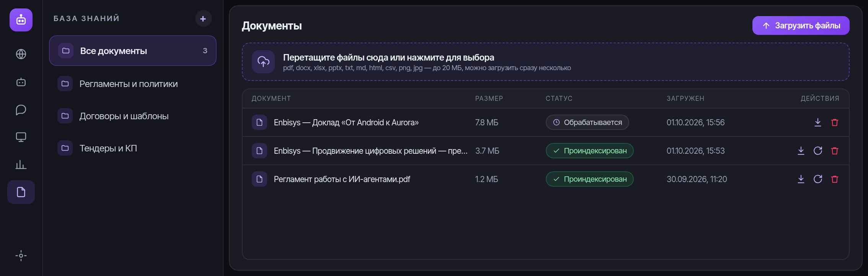The height and width of the screenshot is (276, 868).
Task: Reindex the «Продвижение цифровых решений» document
Action: click(x=818, y=151)
